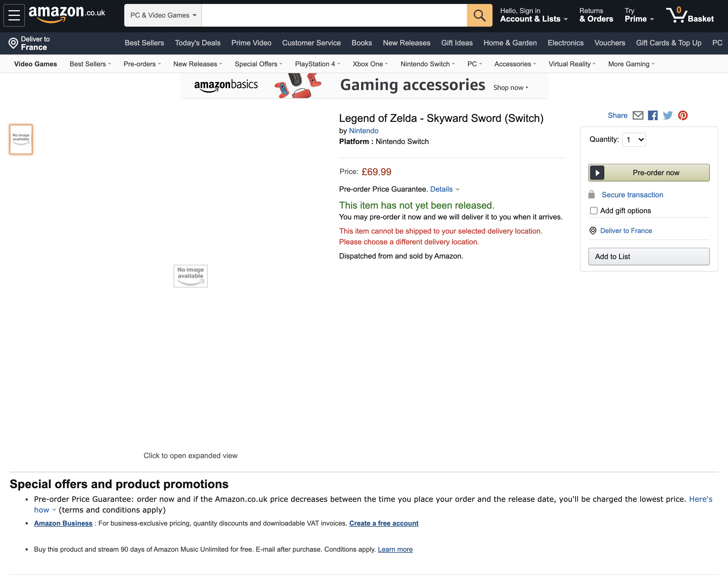Screen dimensions: 728x580
Task: Share on Twitter bird icon
Action: tap(668, 115)
